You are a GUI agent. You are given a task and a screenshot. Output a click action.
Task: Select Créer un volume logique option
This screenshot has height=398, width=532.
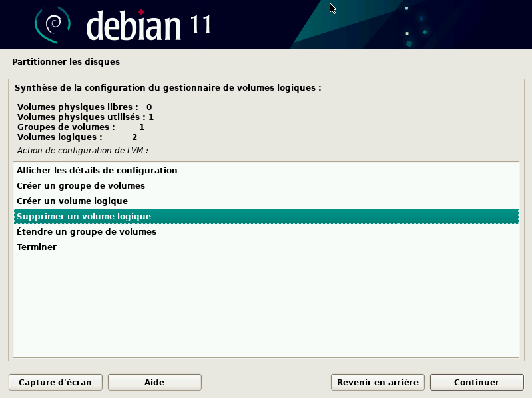pos(72,201)
